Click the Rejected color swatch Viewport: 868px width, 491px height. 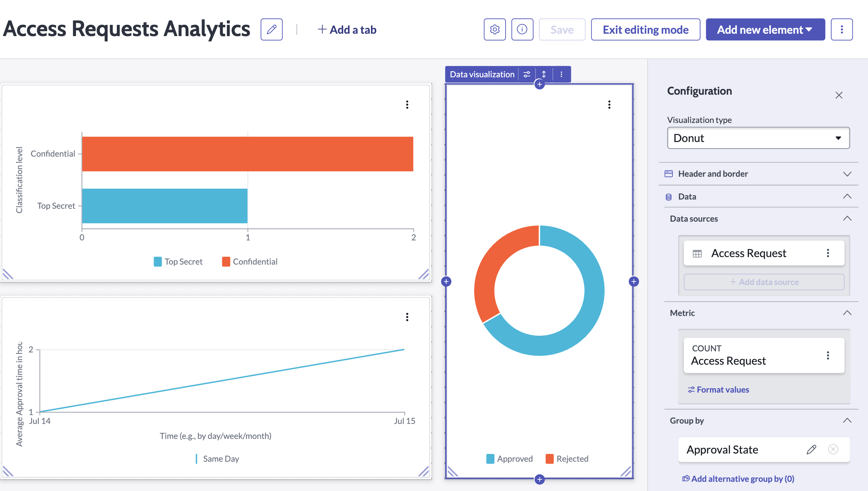[549, 459]
